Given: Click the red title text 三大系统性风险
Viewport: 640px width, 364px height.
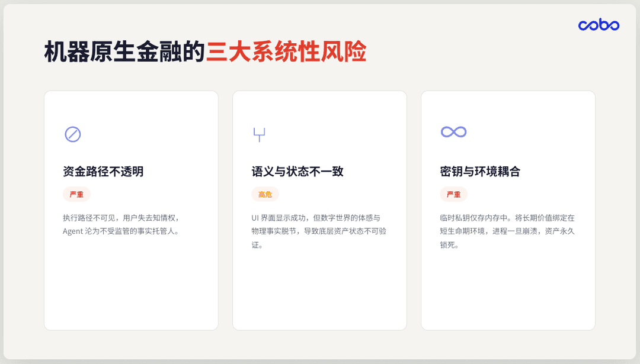Looking at the screenshot, I should (286, 52).
